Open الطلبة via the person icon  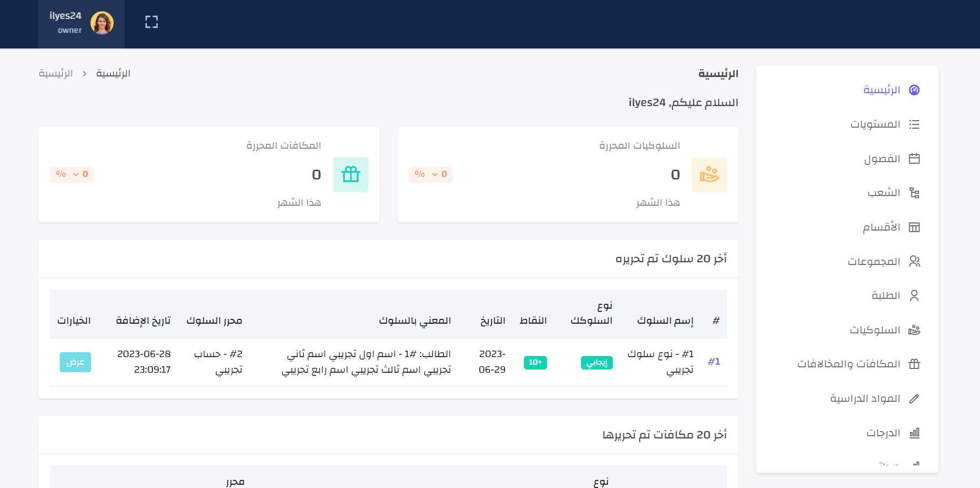[914, 295]
